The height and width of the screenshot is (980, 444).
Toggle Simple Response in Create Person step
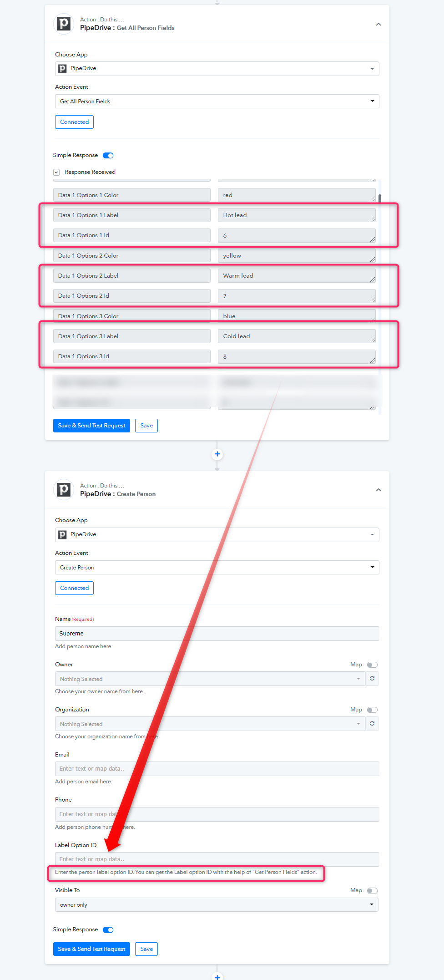click(x=108, y=930)
